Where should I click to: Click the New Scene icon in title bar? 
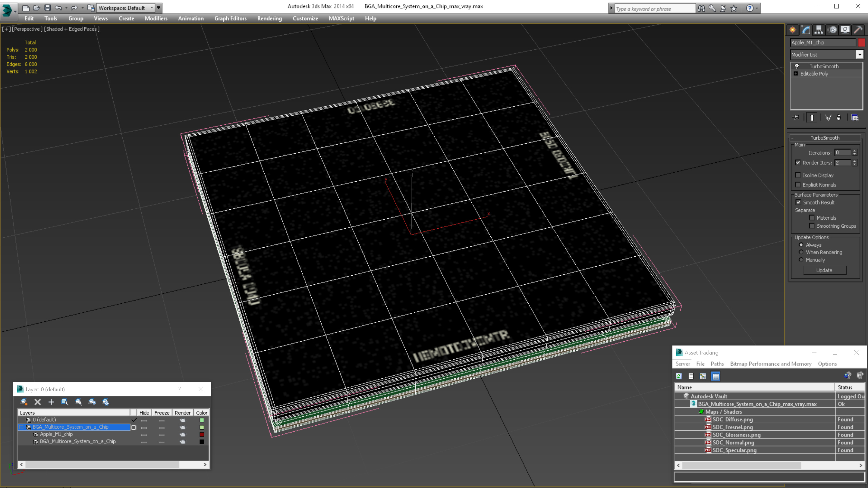(26, 8)
